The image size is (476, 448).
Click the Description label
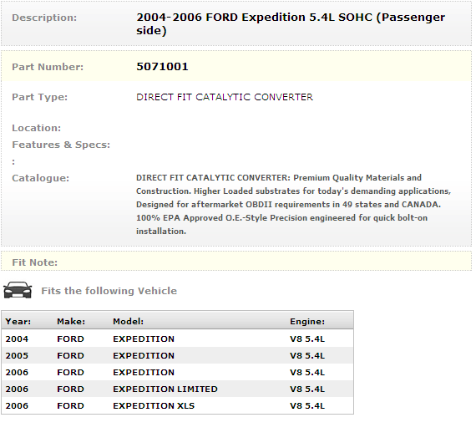(44, 18)
